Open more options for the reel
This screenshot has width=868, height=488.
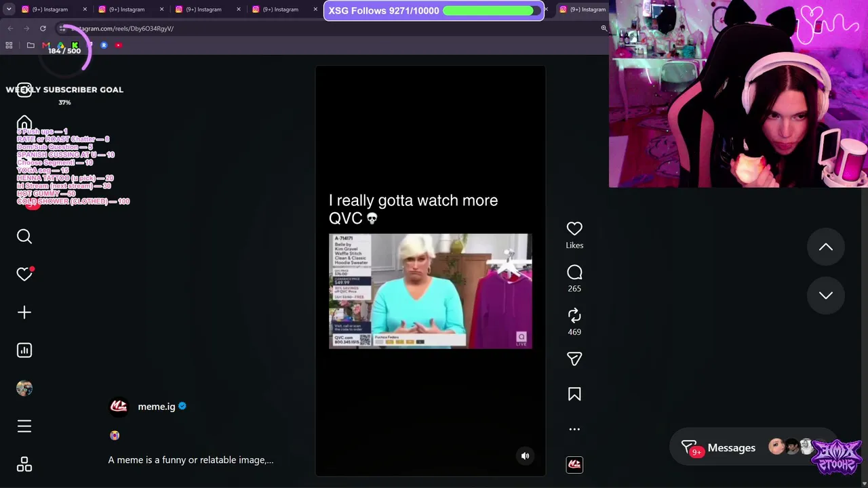coord(574,429)
